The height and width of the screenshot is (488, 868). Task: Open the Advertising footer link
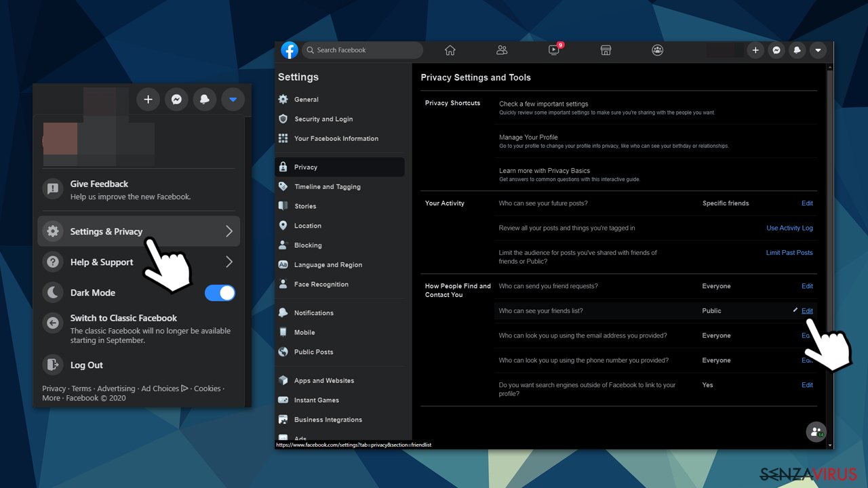coord(116,389)
